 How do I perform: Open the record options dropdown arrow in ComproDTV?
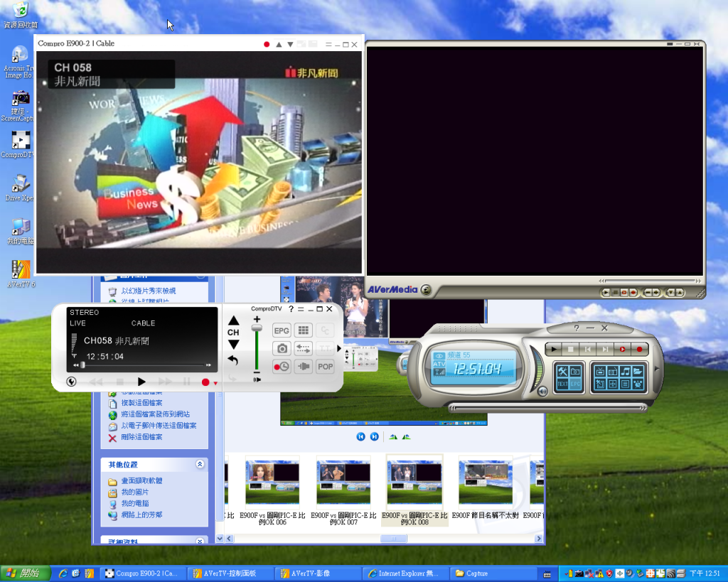[x=215, y=383]
